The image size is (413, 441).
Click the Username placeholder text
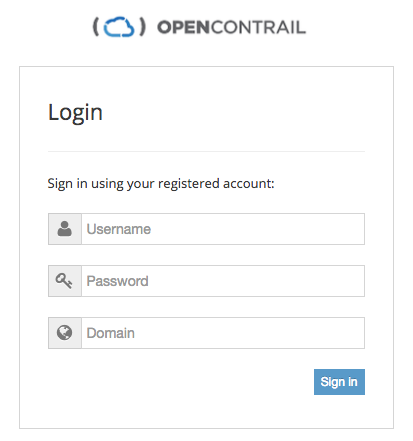(x=119, y=229)
